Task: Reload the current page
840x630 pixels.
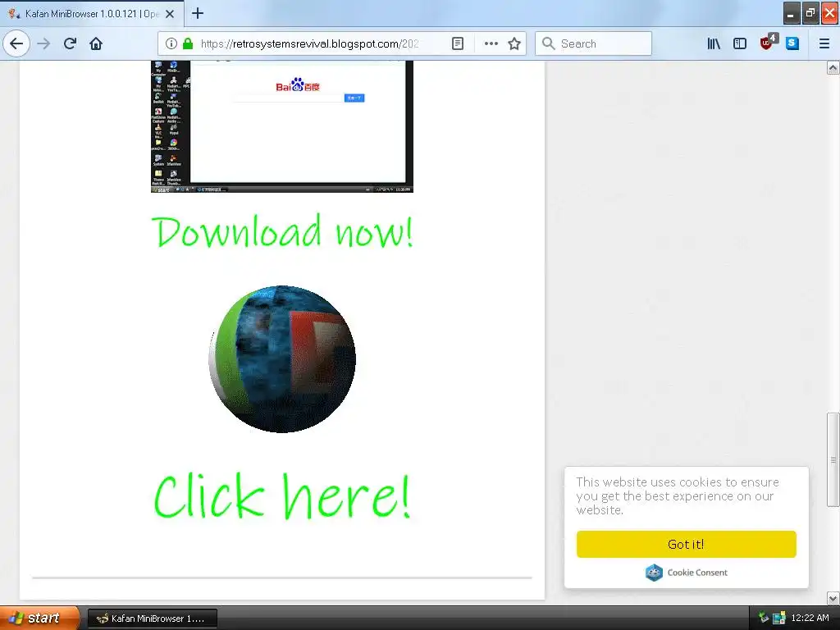Action: click(x=70, y=43)
